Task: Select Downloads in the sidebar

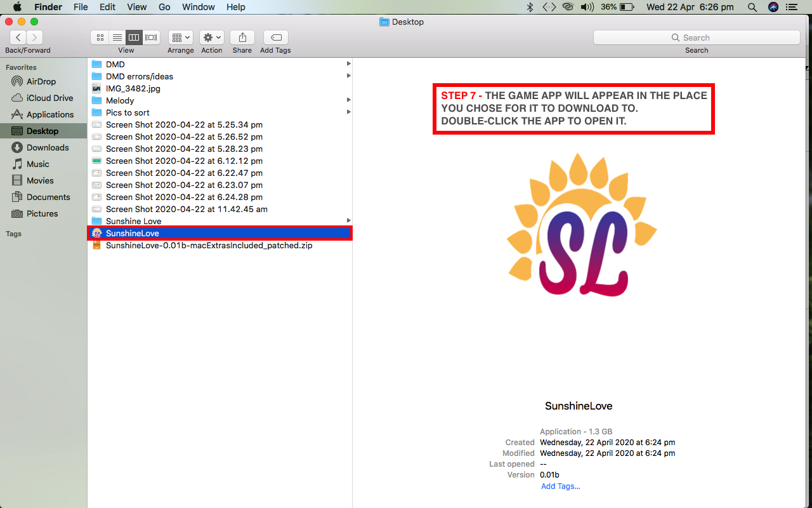Action: coord(48,147)
